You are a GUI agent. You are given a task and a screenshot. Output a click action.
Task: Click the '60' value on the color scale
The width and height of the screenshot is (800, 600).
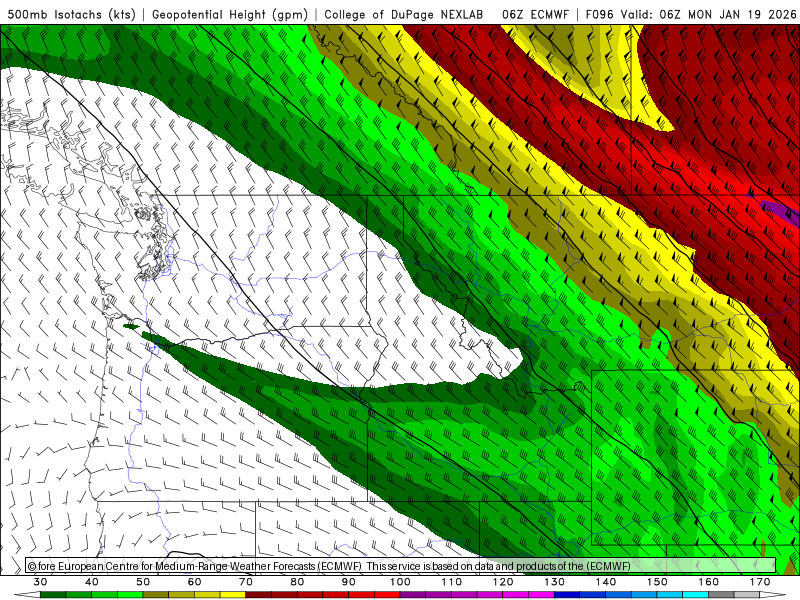click(194, 582)
